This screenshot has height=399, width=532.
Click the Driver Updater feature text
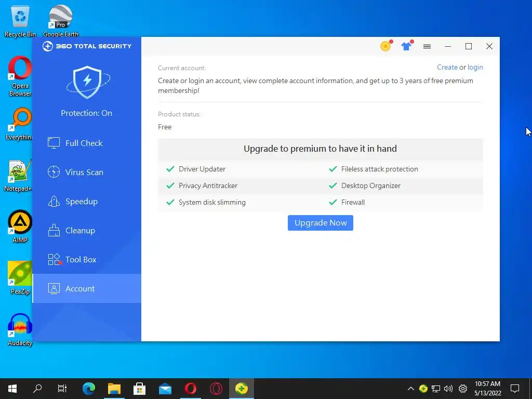click(x=202, y=169)
